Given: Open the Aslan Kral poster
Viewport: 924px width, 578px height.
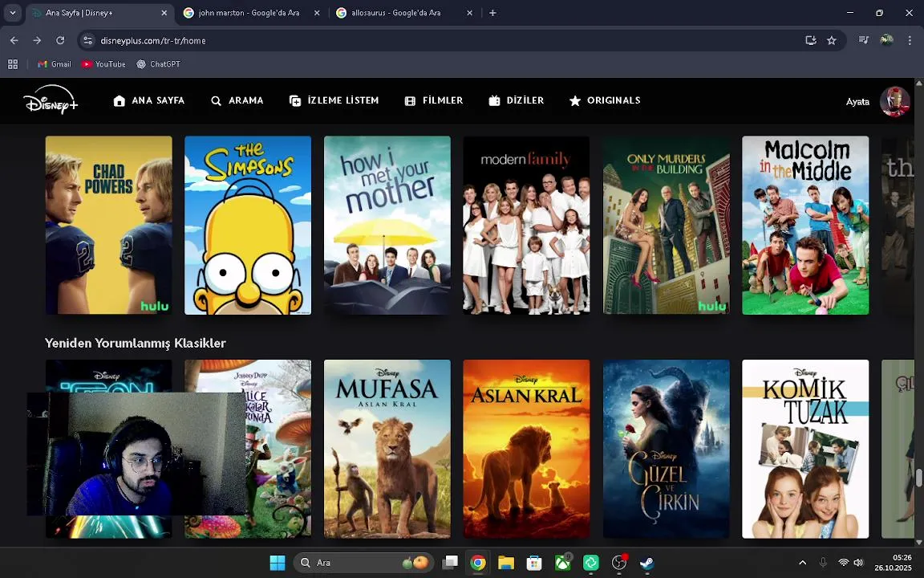Looking at the screenshot, I should tap(526, 449).
